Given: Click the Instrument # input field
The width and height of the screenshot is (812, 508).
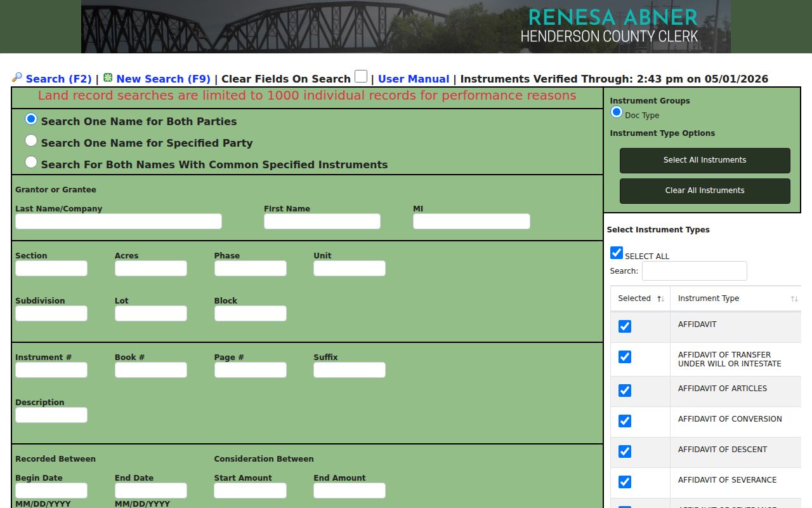Looking at the screenshot, I should tap(51, 370).
